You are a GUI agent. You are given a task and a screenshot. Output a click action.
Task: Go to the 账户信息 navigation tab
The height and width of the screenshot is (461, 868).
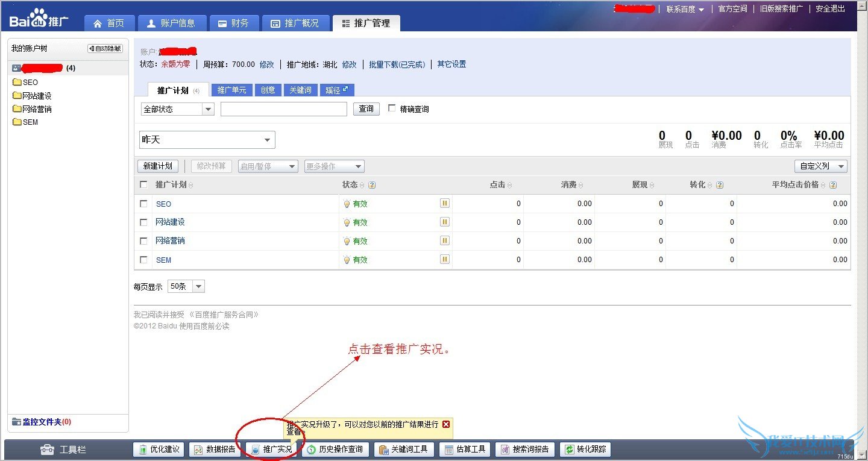click(172, 23)
